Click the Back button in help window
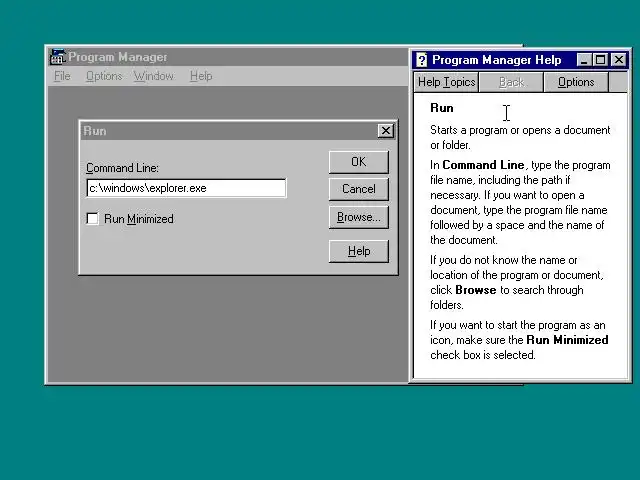The width and height of the screenshot is (640, 480). tap(511, 82)
